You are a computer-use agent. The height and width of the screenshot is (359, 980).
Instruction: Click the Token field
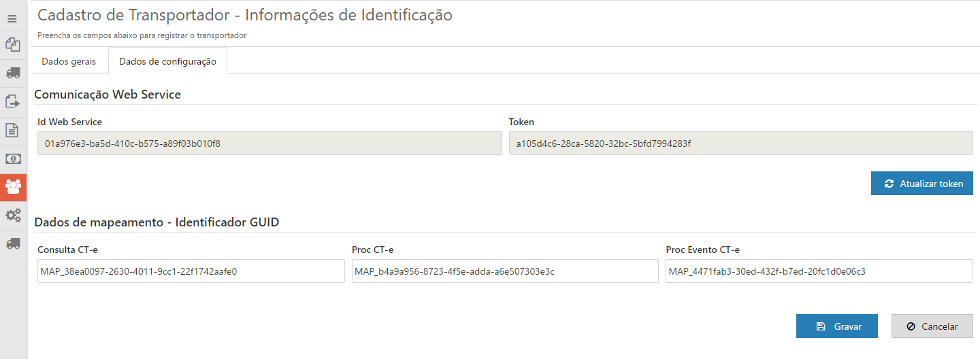[x=740, y=143]
